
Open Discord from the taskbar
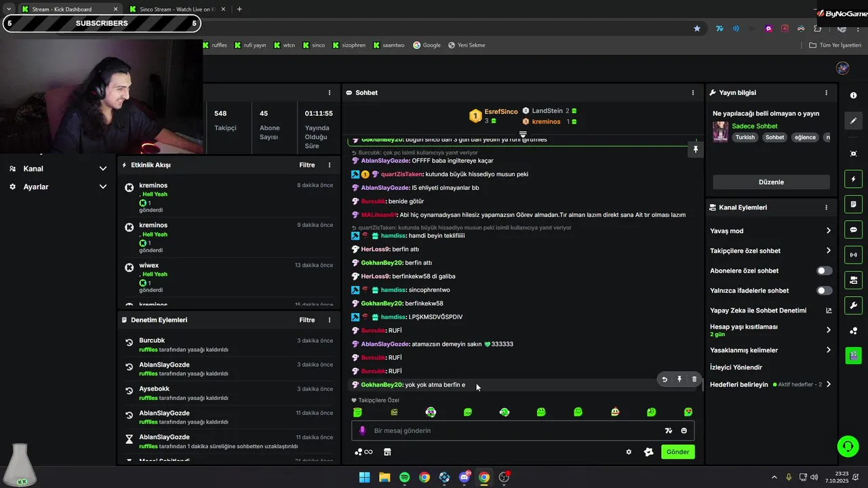(x=465, y=477)
